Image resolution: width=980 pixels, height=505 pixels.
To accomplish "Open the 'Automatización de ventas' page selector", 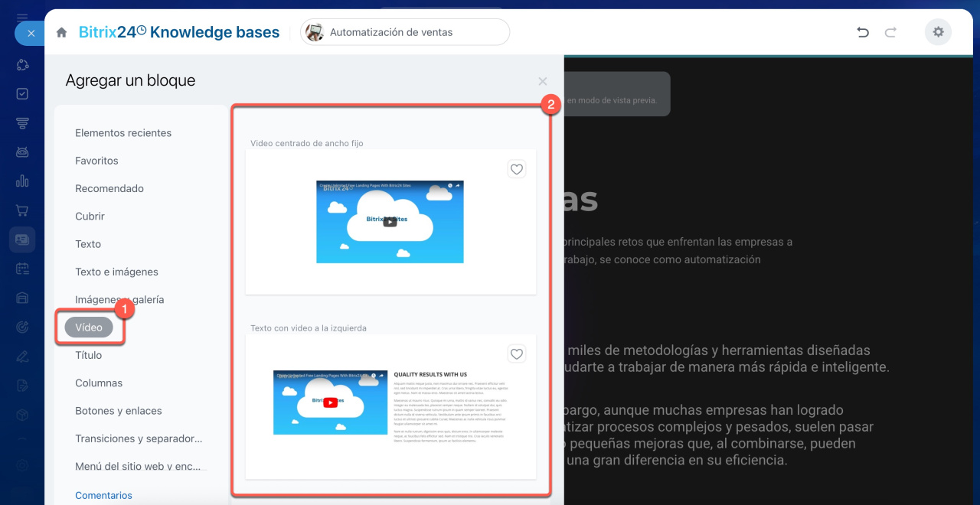I will click(x=404, y=32).
